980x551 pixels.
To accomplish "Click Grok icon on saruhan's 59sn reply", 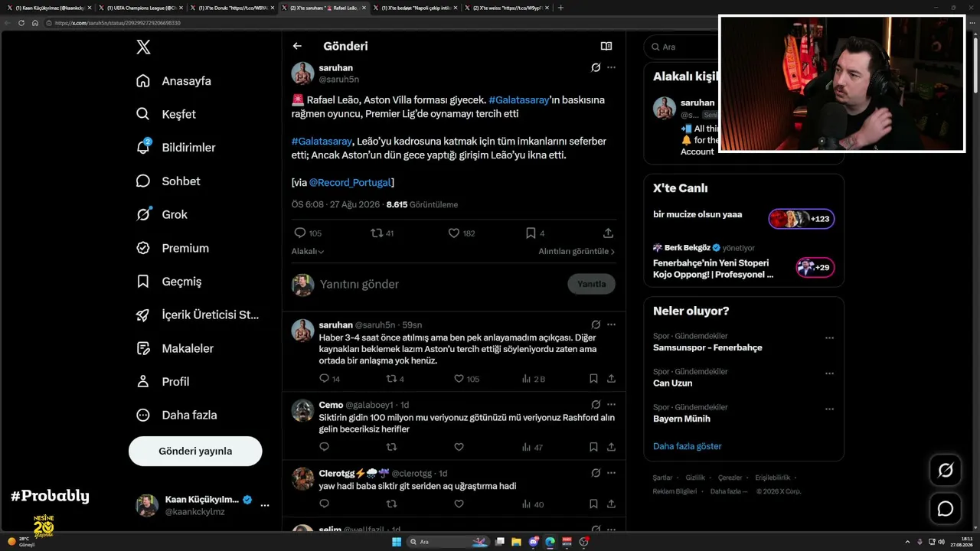I will point(596,324).
